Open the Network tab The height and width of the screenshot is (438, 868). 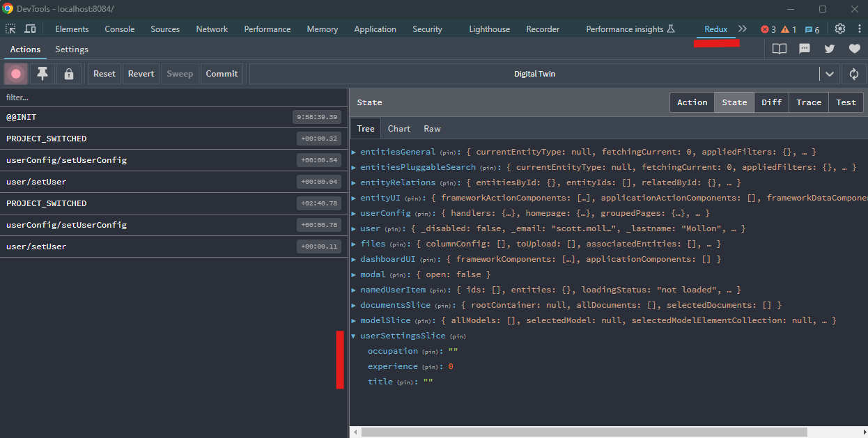coord(212,29)
